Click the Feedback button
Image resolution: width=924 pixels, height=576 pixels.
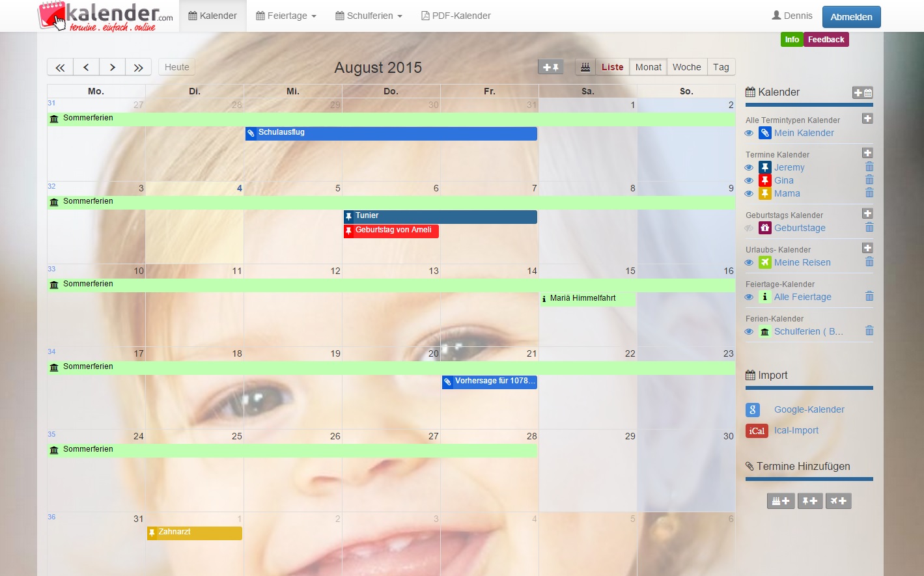826,39
